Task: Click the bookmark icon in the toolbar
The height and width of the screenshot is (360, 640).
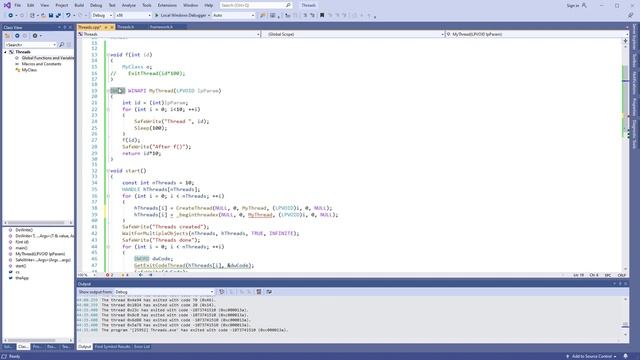Action: tap(322, 15)
